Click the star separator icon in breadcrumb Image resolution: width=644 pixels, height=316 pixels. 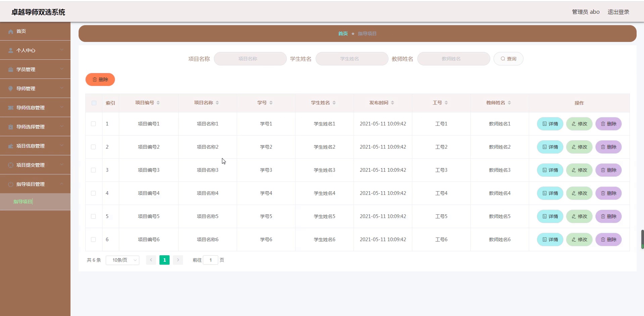[x=353, y=34]
